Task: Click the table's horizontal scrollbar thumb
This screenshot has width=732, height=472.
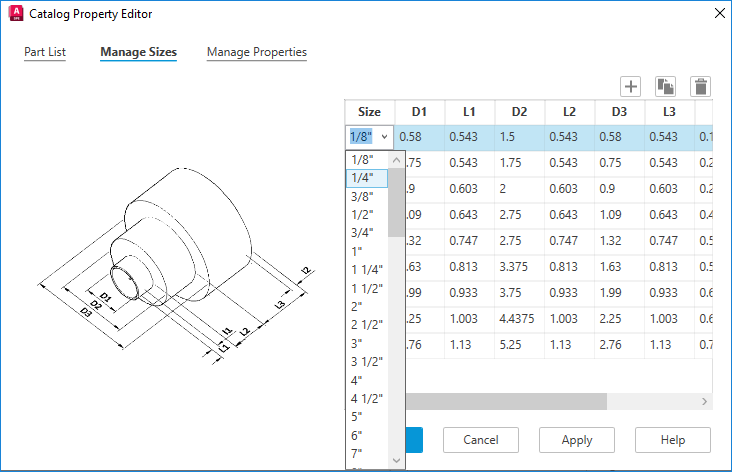Action: (506, 402)
